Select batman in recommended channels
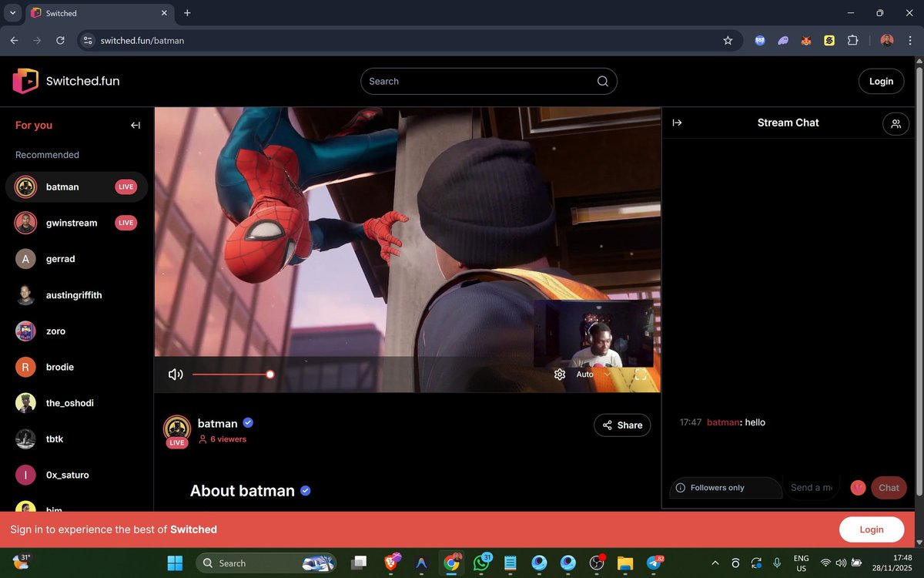 click(x=76, y=187)
